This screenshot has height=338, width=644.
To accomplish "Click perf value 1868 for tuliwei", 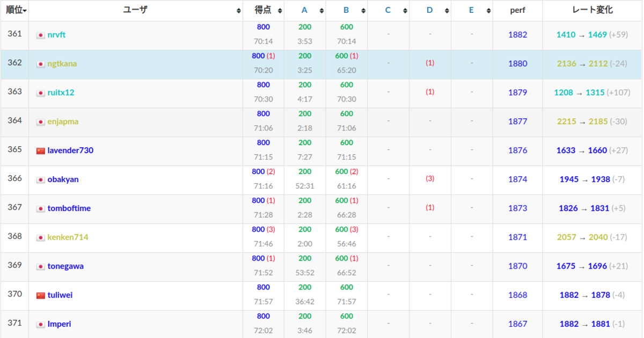I will tap(517, 296).
